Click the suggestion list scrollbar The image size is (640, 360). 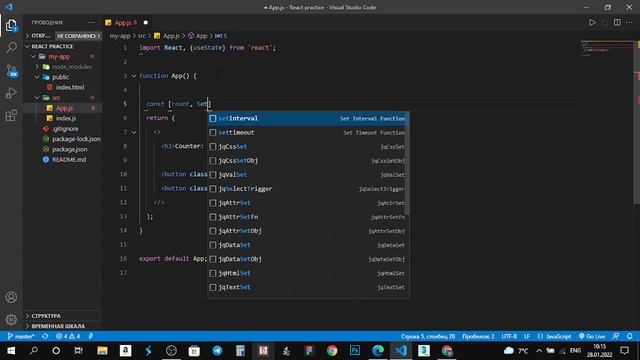[x=408, y=163]
